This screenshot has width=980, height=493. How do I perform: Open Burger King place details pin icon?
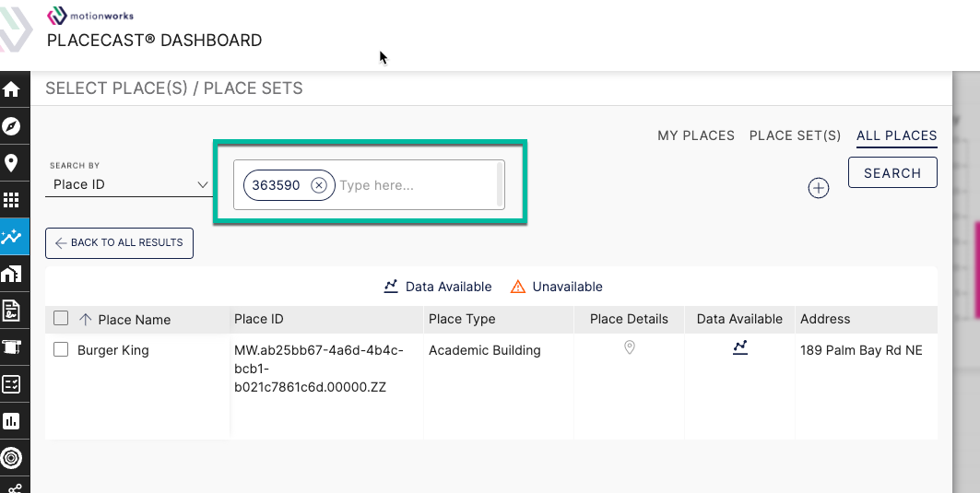point(630,346)
